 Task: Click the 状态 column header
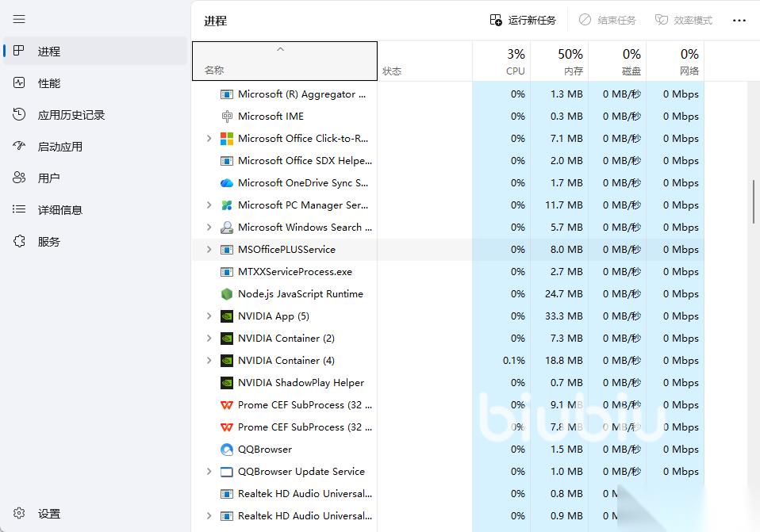424,61
